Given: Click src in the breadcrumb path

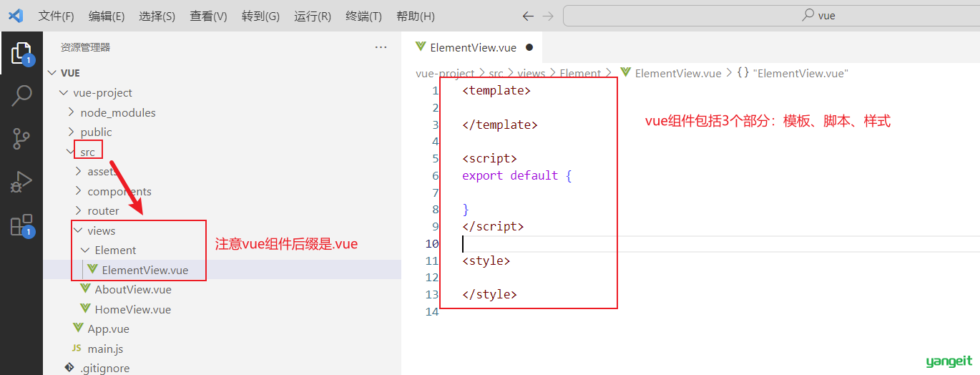Looking at the screenshot, I should (496, 73).
